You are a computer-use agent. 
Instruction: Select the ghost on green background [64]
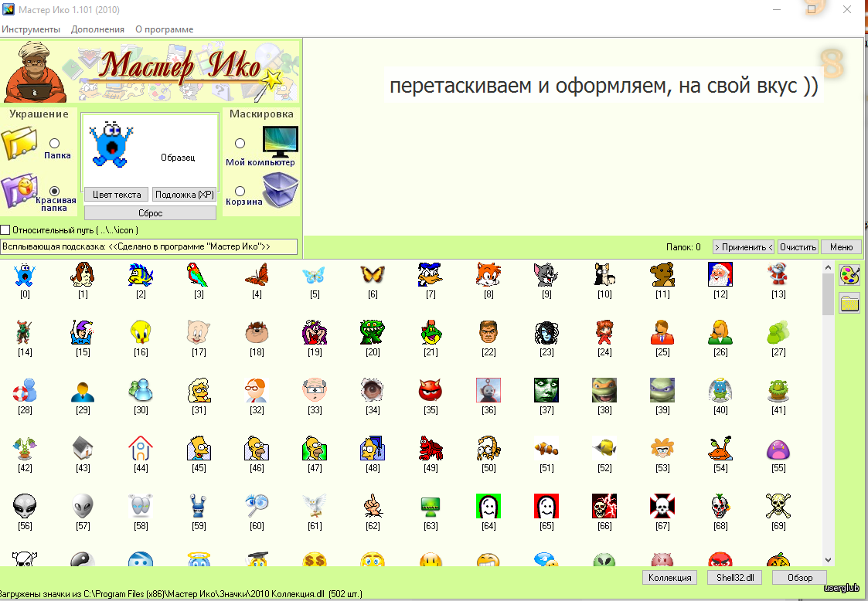[488, 506]
